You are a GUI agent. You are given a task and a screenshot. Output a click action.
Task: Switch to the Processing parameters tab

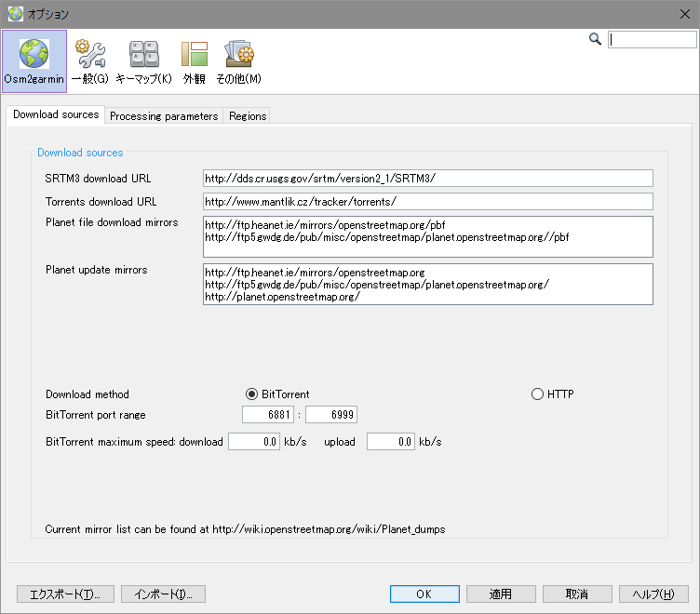164,116
